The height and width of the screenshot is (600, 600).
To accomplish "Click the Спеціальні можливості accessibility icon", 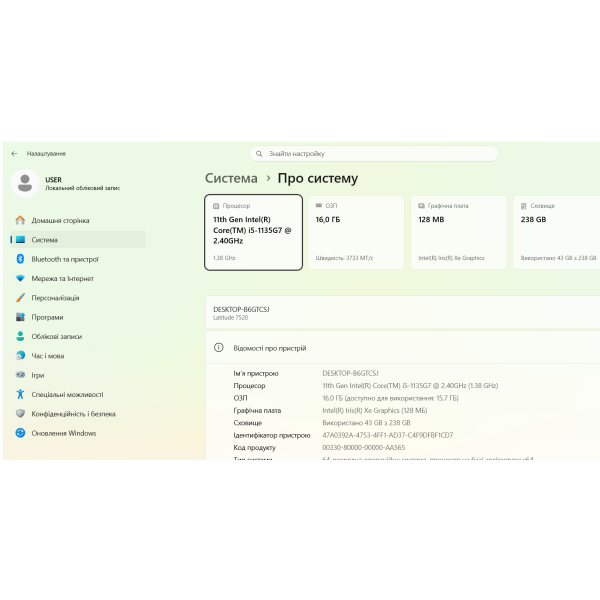I will tap(20, 394).
